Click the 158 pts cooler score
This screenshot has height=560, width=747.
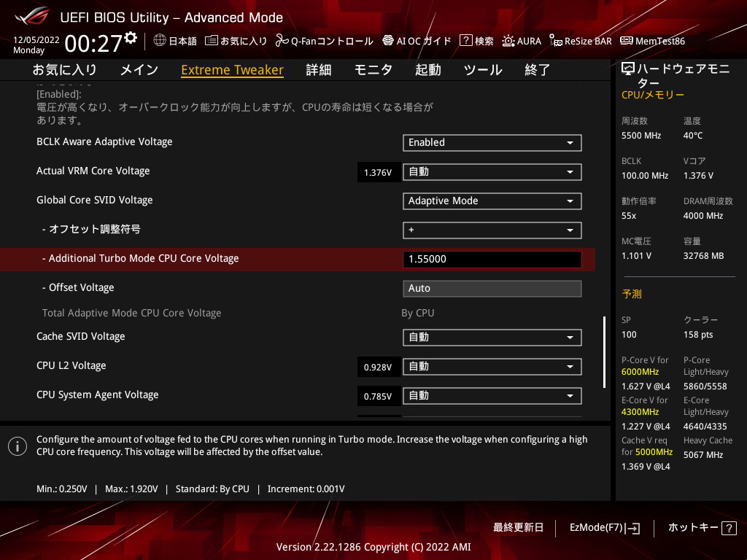click(698, 335)
